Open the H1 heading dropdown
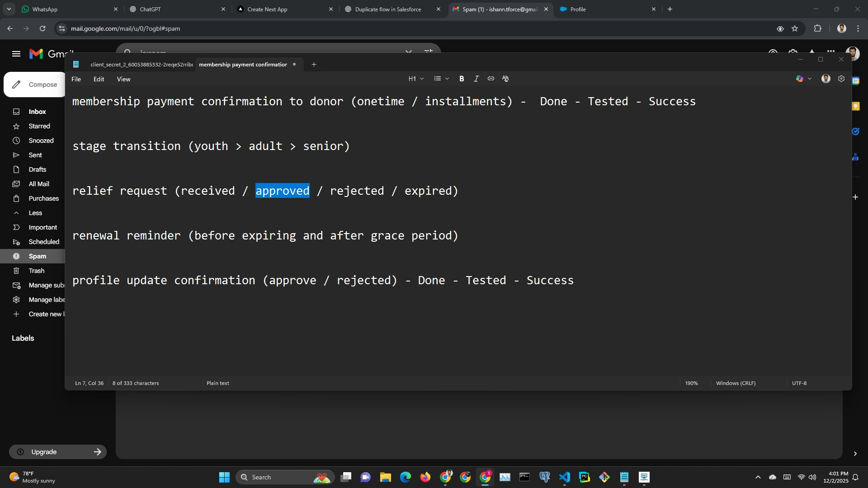The height and width of the screenshot is (488, 868). click(x=416, y=79)
